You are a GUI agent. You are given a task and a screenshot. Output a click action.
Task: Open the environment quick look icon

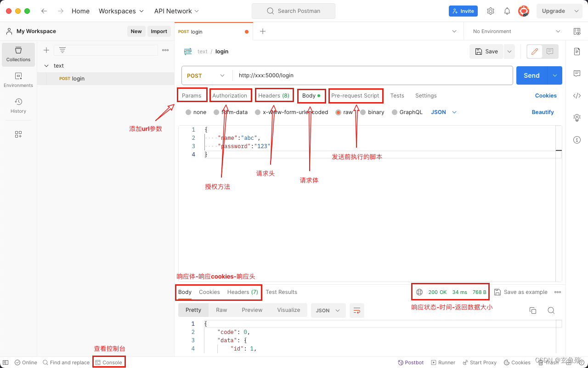(x=577, y=31)
